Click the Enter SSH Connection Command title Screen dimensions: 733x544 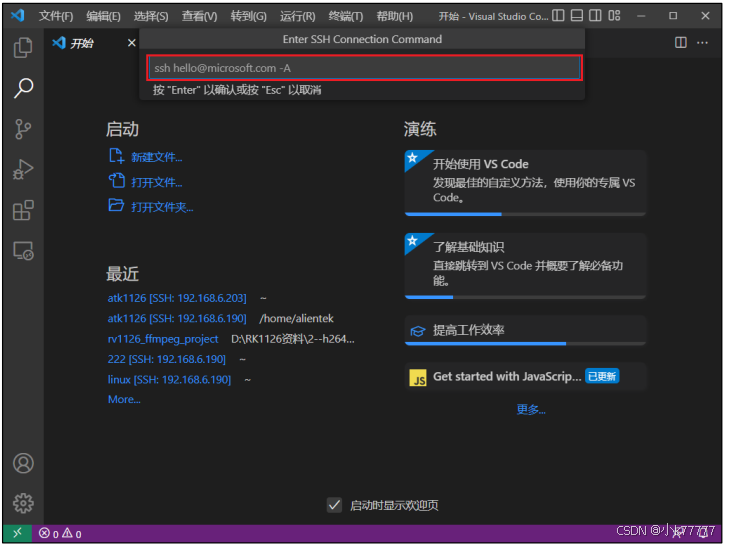click(362, 39)
